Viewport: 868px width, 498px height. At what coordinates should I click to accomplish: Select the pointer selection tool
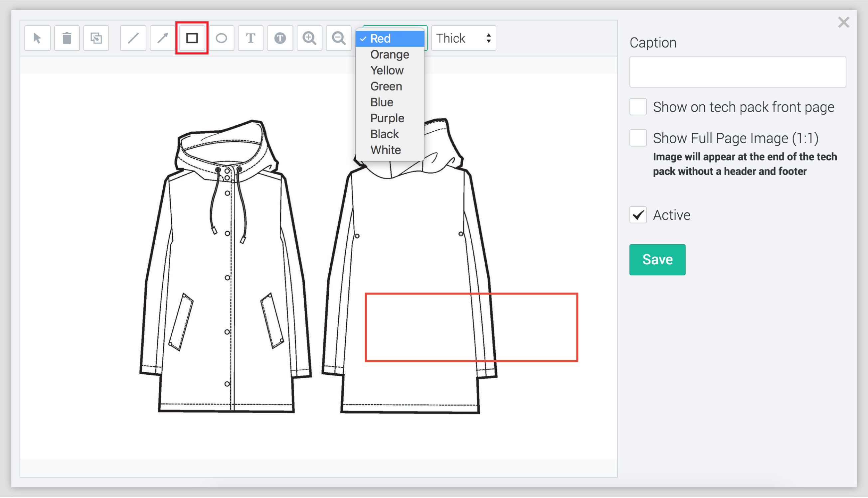tap(37, 38)
